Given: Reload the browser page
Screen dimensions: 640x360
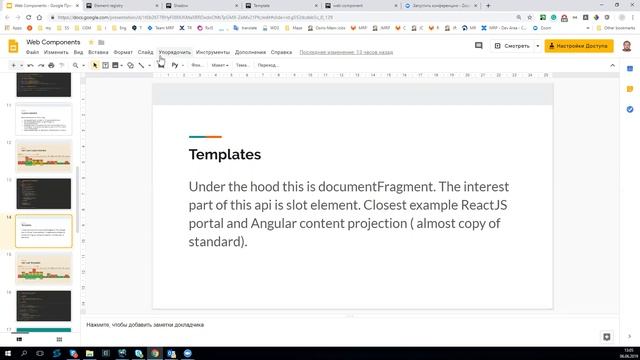Looking at the screenshot, I should click(28, 18).
